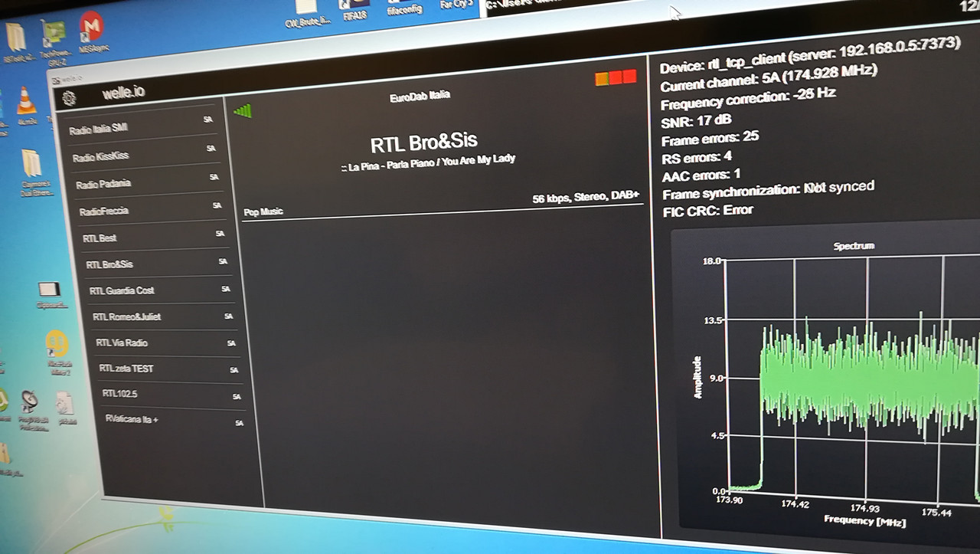The width and height of the screenshot is (980, 554).
Task: Click the green signal strength bars icon
Action: pos(243,111)
